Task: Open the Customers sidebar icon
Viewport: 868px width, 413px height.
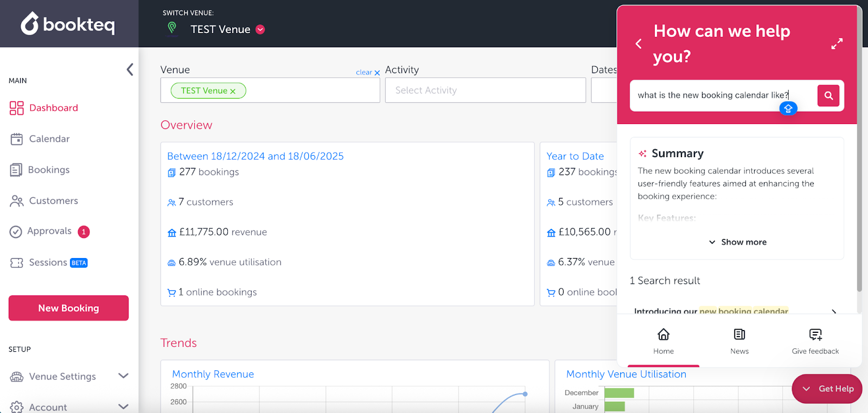Action: click(x=17, y=201)
